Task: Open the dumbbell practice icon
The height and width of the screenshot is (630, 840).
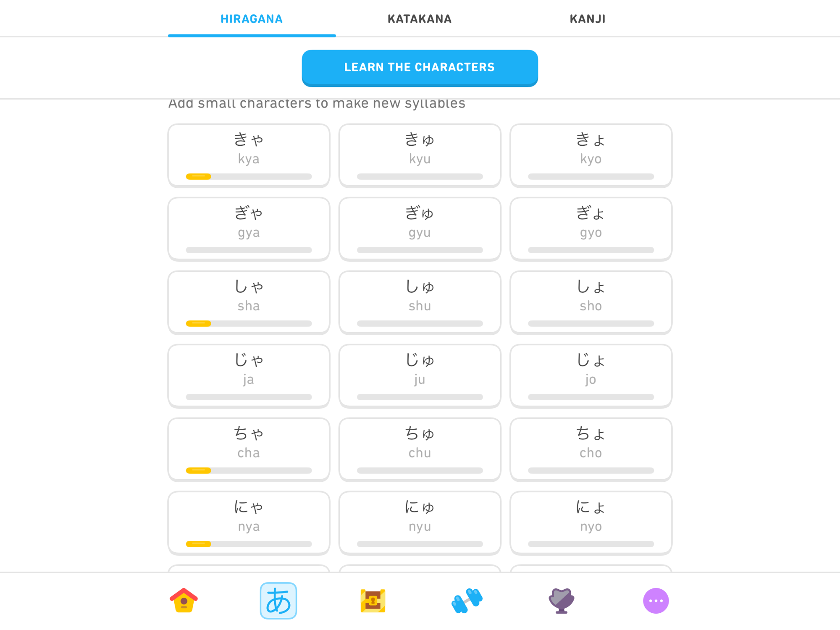Action: coord(467,601)
